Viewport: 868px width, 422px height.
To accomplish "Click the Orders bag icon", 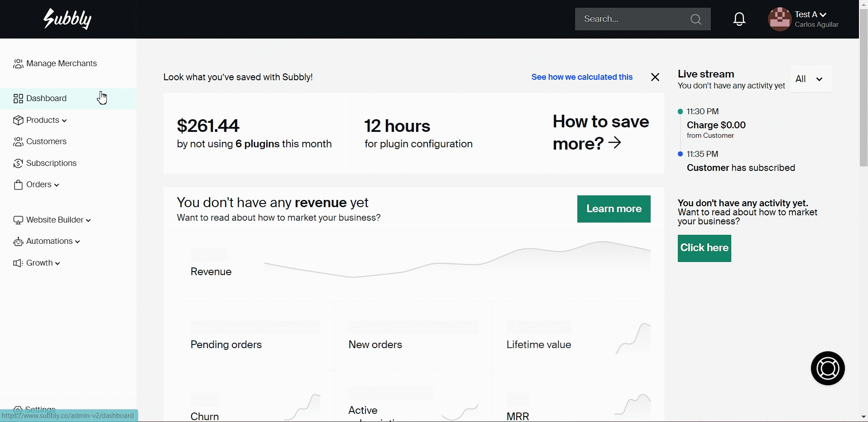I will [18, 185].
